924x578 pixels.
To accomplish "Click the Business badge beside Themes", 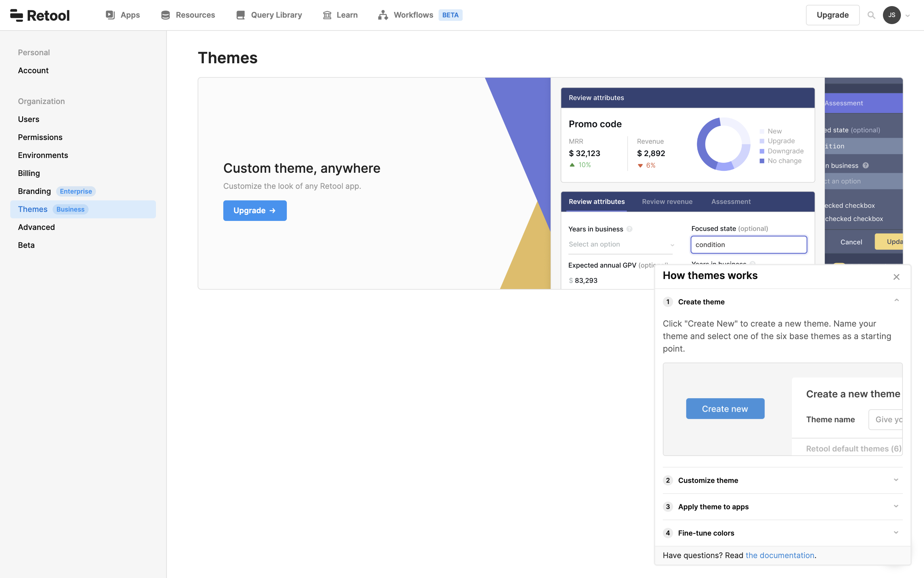I will click(x=70, y=209).
